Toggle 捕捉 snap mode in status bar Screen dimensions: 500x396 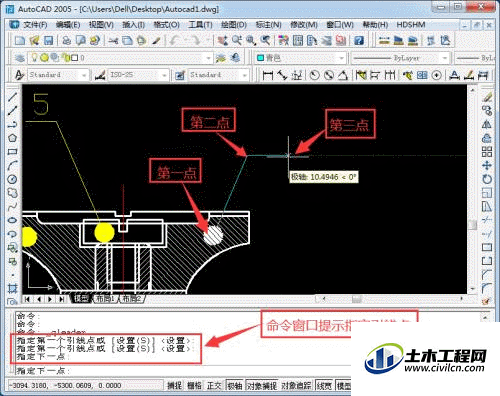[x=174, y=386]
